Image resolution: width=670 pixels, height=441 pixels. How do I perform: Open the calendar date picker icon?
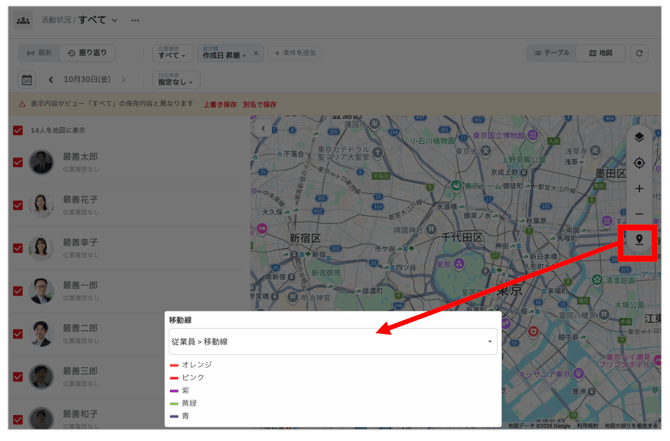pos(27,80)
